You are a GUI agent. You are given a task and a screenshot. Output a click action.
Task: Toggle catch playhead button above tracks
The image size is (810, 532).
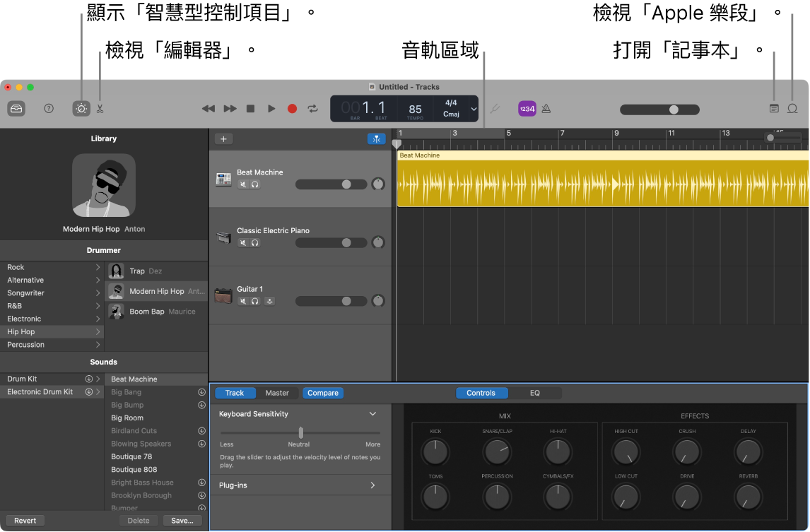tap(377, 138)
